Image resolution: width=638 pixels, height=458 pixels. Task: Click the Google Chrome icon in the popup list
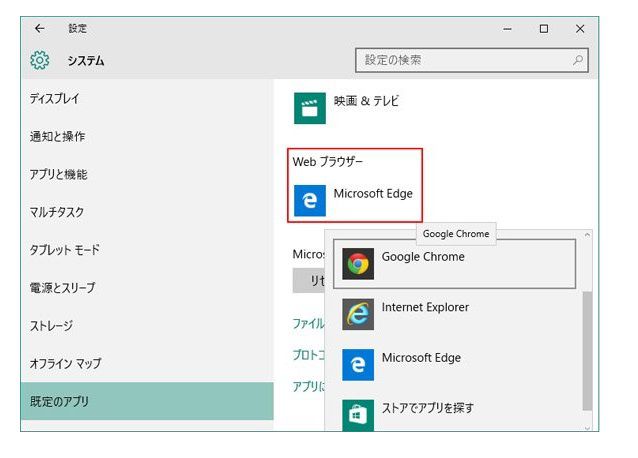click(358, 264)
